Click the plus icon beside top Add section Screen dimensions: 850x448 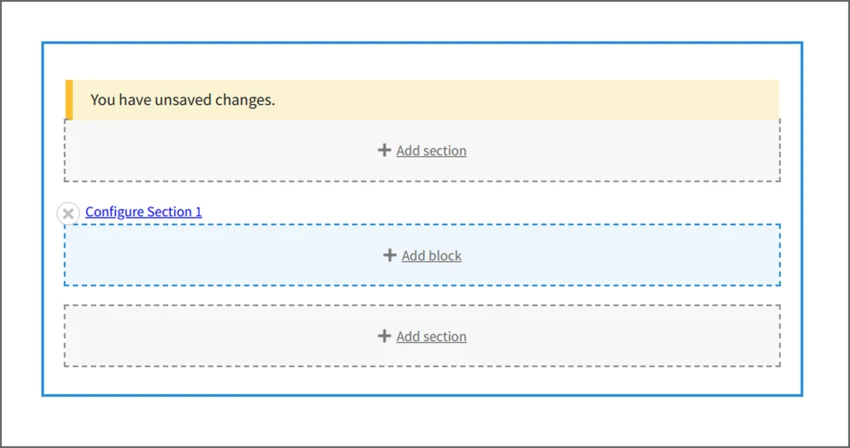pos(384,150)
